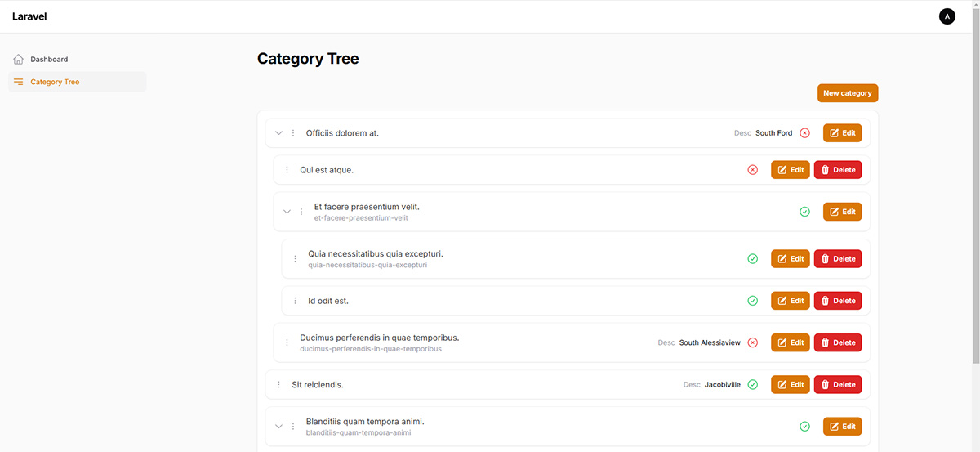Click the Officiis dolorem at. title text
The height and width of the screenshot is (452, 980).
[x=342, y=133]
